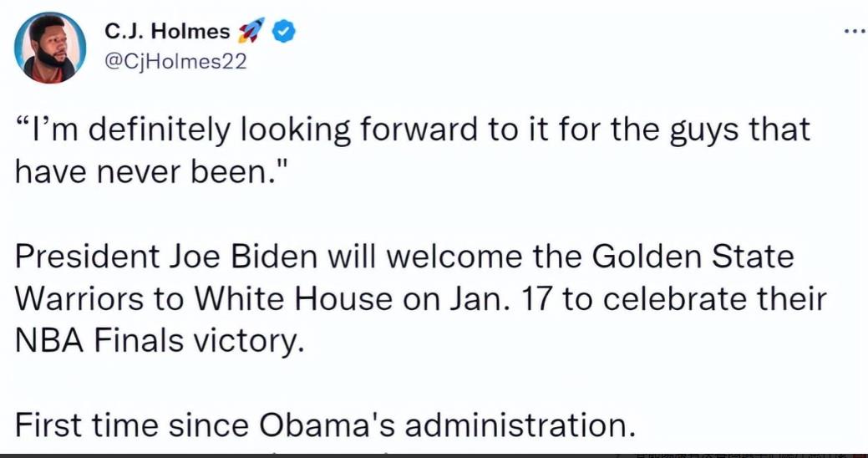Image resolution: width=868 pixels, height=458 pixels.
Task: Open the @CjHolmes22 handle link
Action: pos(175,62)
